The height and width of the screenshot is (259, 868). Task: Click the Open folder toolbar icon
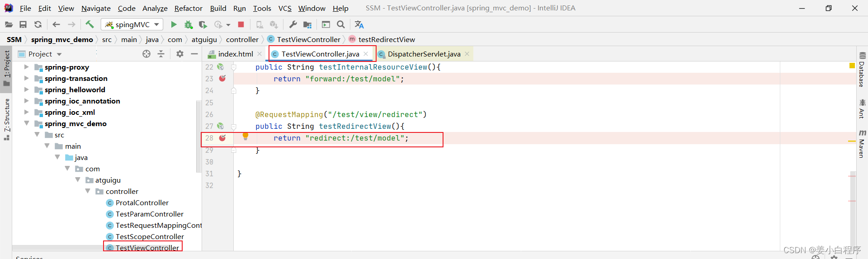(9, 24)
